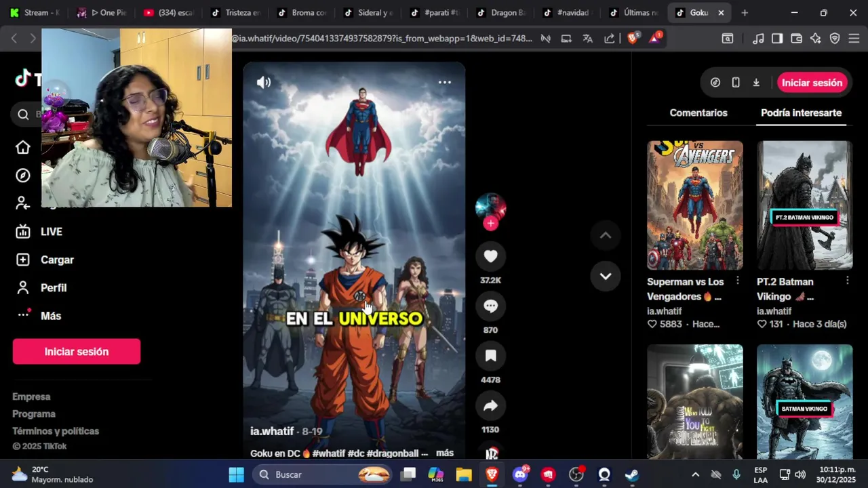
Task: Switch to the Podría interesarte tab
Action: [801, 113]
